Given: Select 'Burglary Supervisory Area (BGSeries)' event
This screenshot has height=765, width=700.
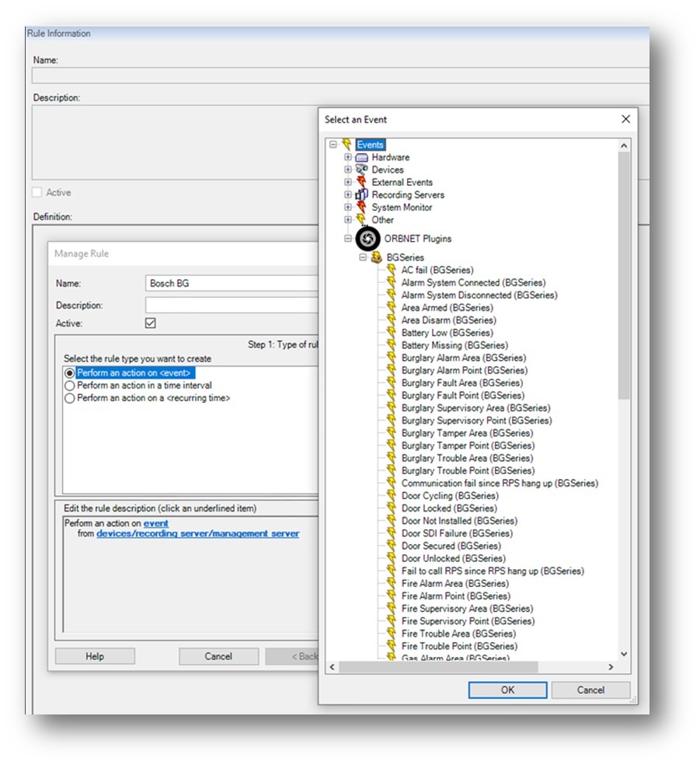Looking at the screenshot, I should tap(475, 408).
